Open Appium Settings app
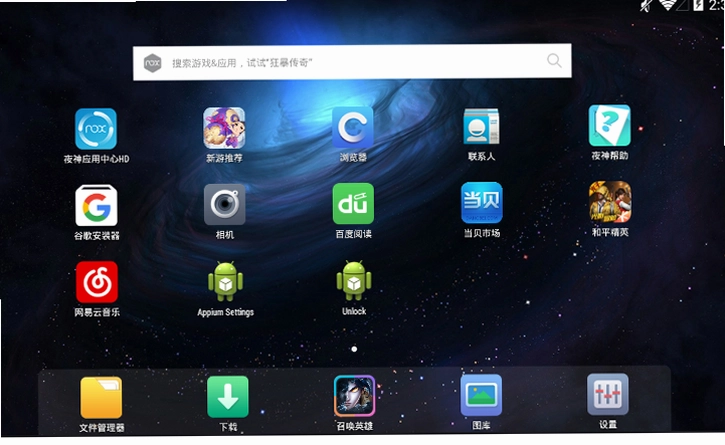 click(x=225, y=281)
